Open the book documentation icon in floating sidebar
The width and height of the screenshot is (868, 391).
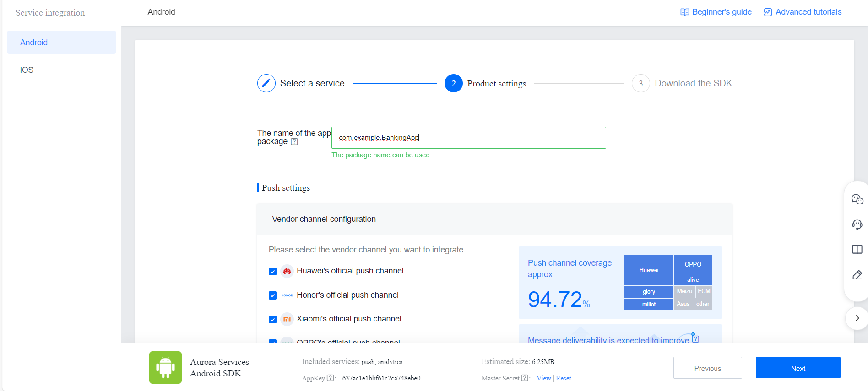click(857, 250)
